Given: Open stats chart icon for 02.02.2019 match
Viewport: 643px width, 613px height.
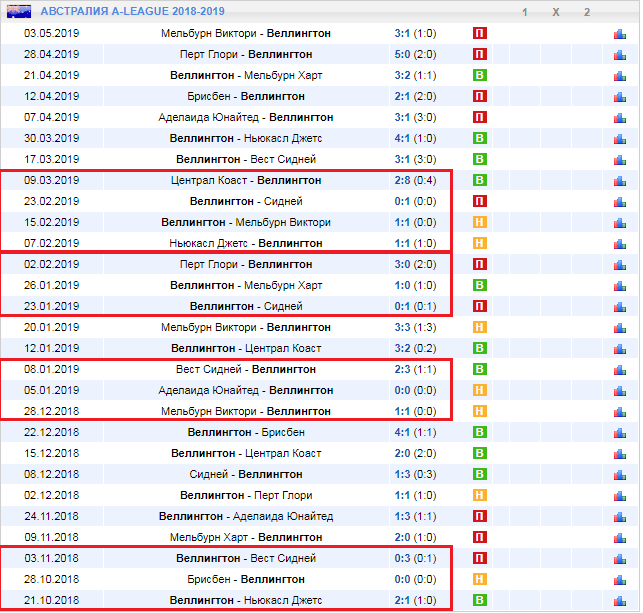Looking at the screenshot, I should (x=620, y=265).
